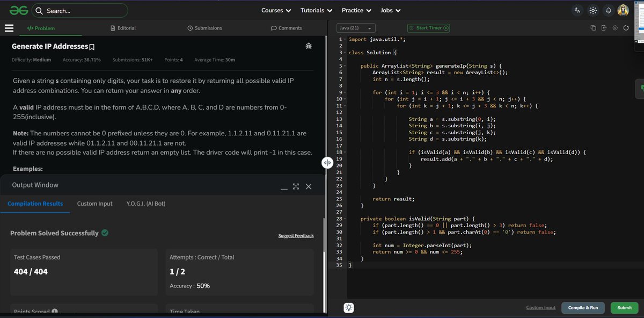The width and height of the screenshot is (644, 318).
Task: Expand the Courses dropdown
Action: pyautogui.click(x=276, y=10)
